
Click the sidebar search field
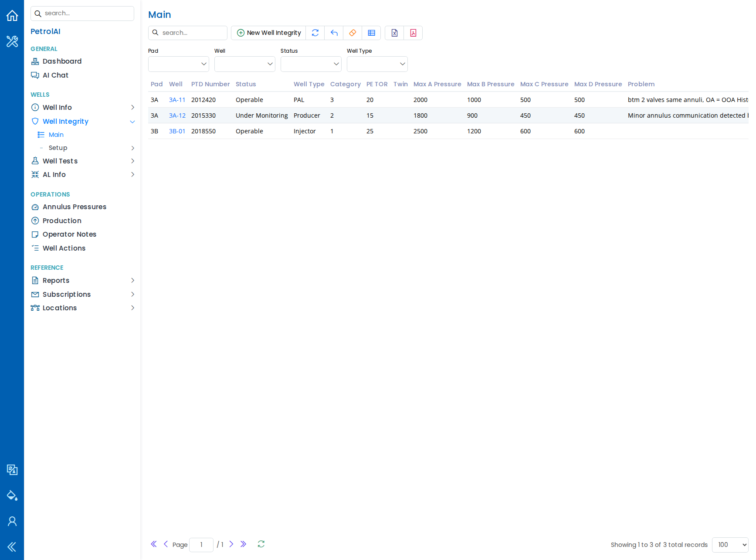[82, 14]
